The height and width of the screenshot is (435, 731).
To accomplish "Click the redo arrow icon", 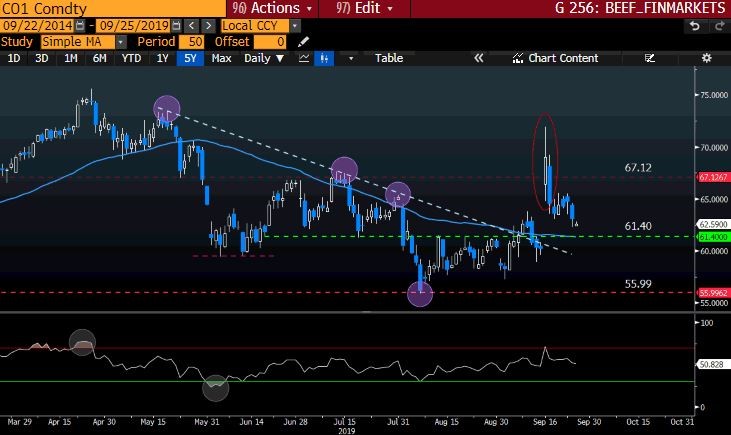I will pyautogui.click(x=717, y=26).
